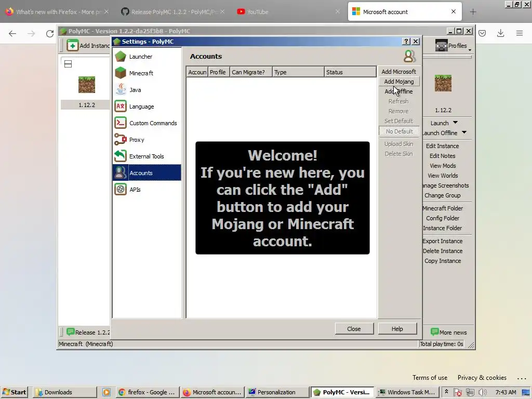Switch to Release PolyMC 1.2.2 GitHub tab
The width and height of the screenshot is (532, 399).
172,11
